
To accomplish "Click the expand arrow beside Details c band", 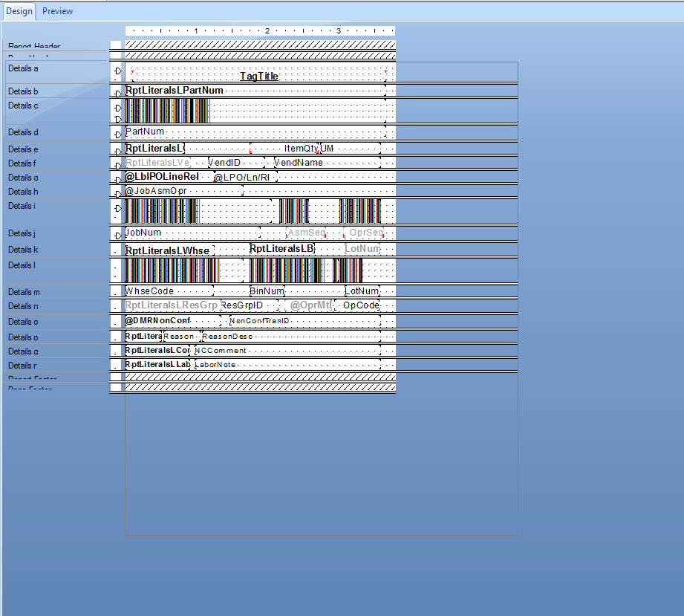I will pyautogui.click(x=117, y=108).
